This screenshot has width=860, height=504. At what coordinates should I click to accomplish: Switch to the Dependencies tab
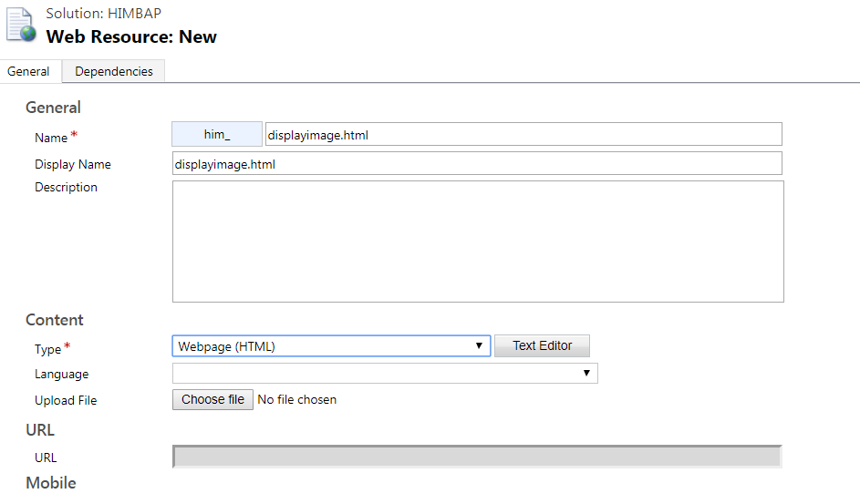(114, 72)
